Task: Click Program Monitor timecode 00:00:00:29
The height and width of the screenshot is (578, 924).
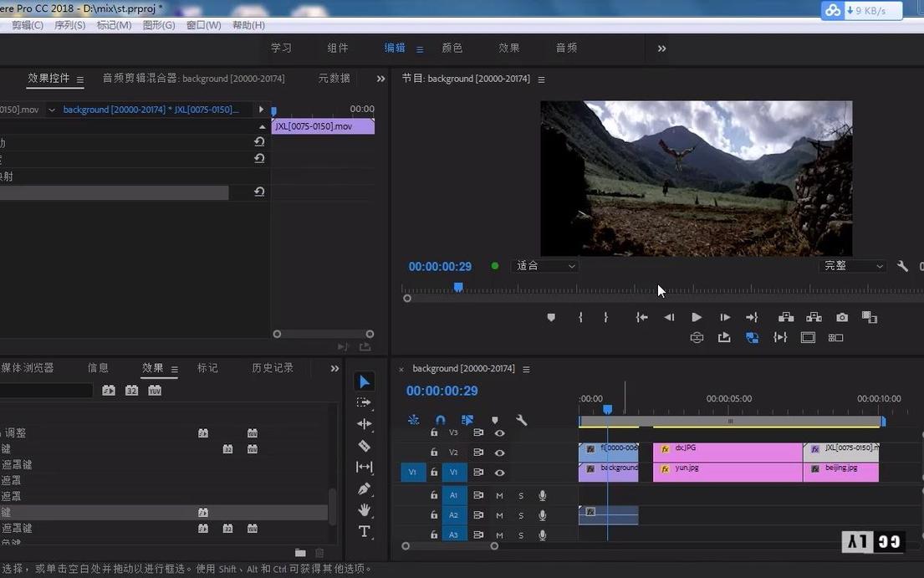Action: pyautogui.click(x=440, y=266)
